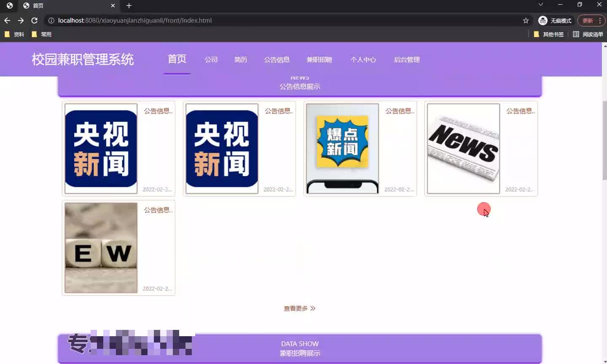Screen dimensions: 607x364
Task: Click the 校园兼职管理系统 site title
Action: click(x=83, y=59)
